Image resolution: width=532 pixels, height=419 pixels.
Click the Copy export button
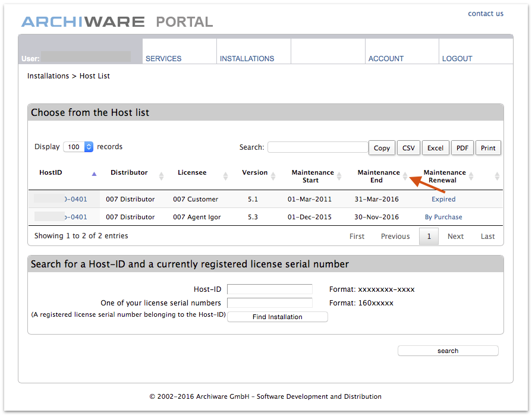382,148
